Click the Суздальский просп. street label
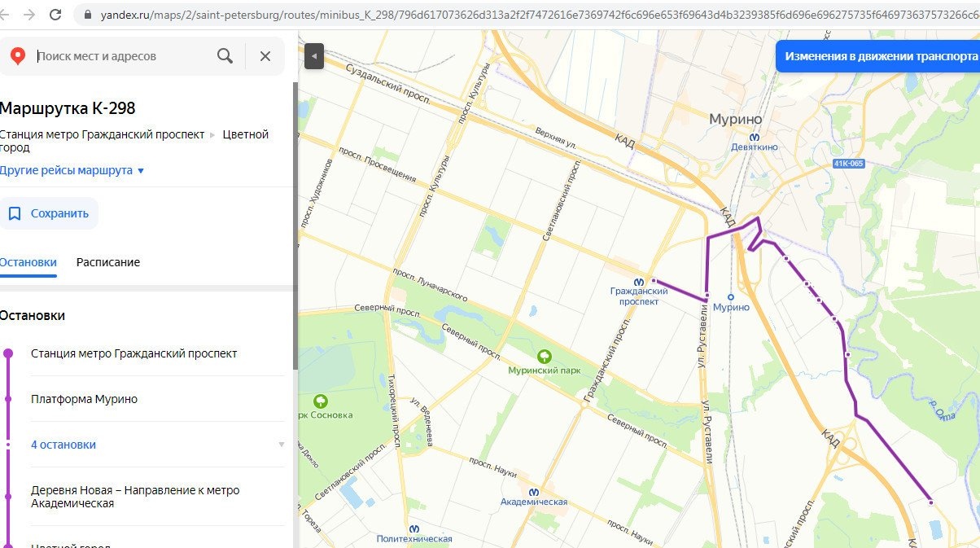 390,84
